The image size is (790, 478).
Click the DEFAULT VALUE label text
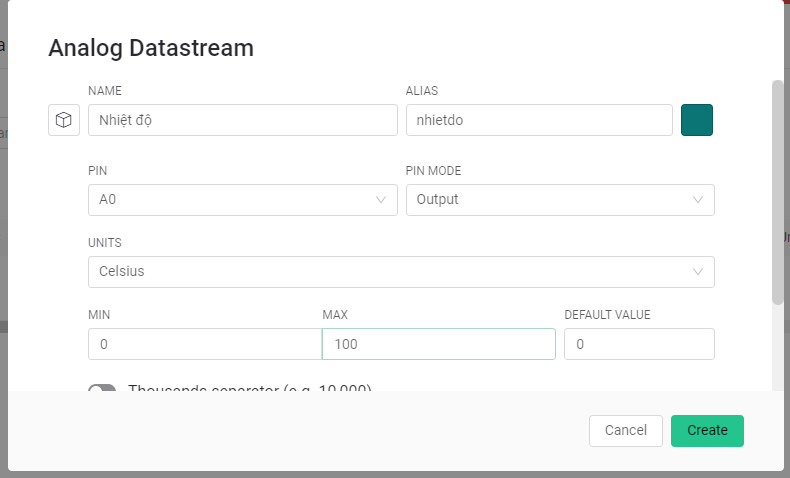tap(607, 315)
